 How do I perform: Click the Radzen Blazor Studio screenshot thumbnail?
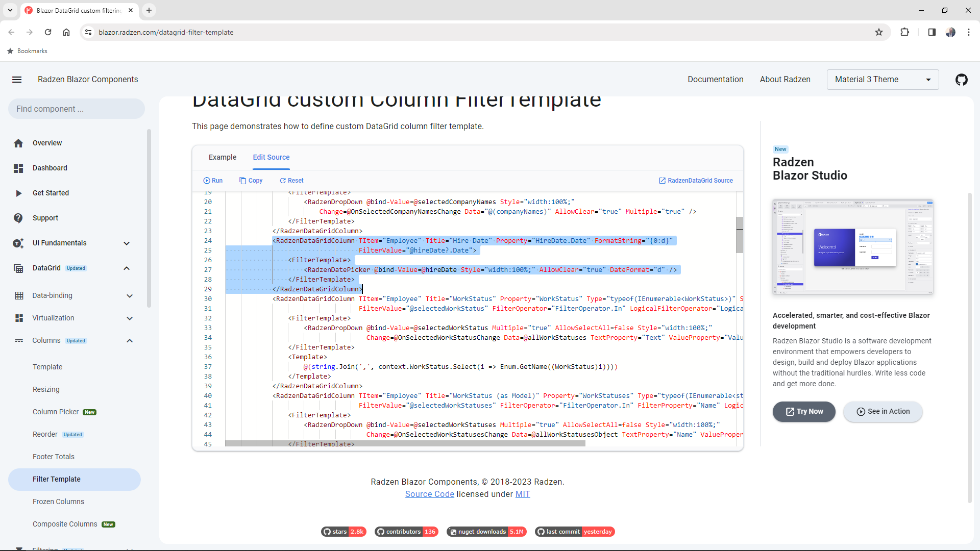[853, 247]
